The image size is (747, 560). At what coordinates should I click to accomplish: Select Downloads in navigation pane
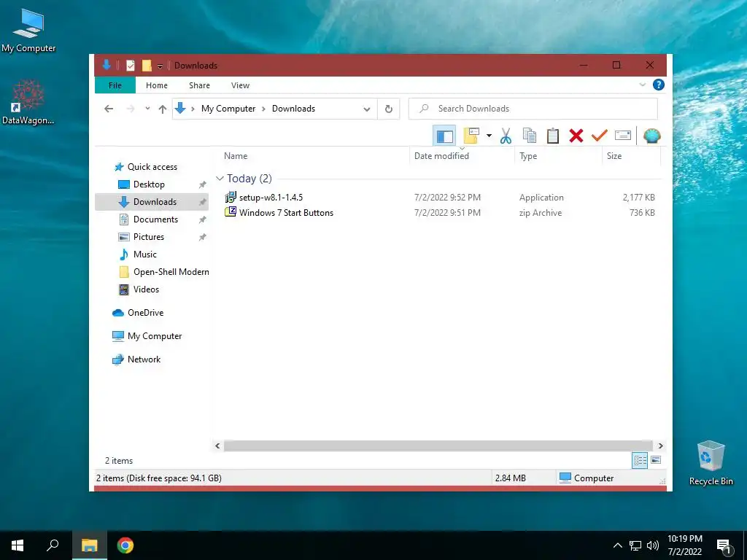155,202
